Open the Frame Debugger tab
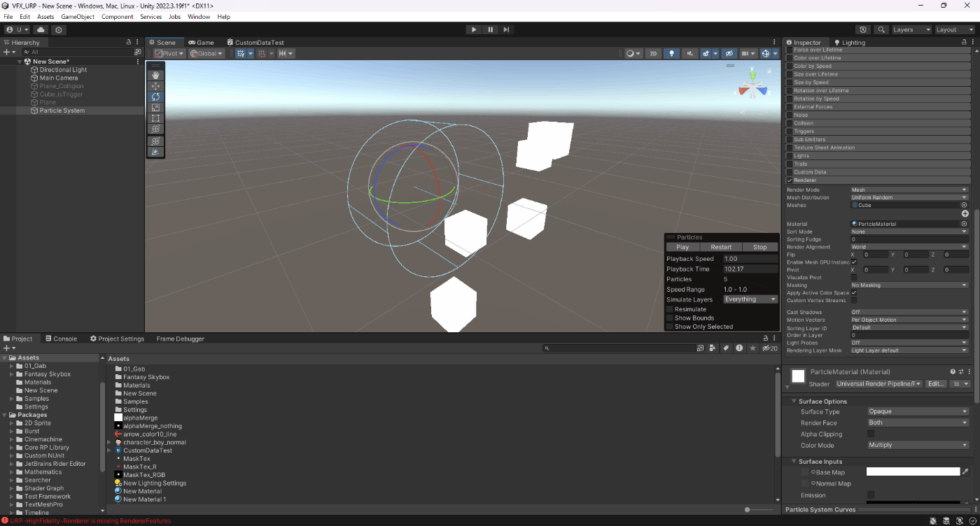This screenshot has height=526, width=980. (181, 339)
